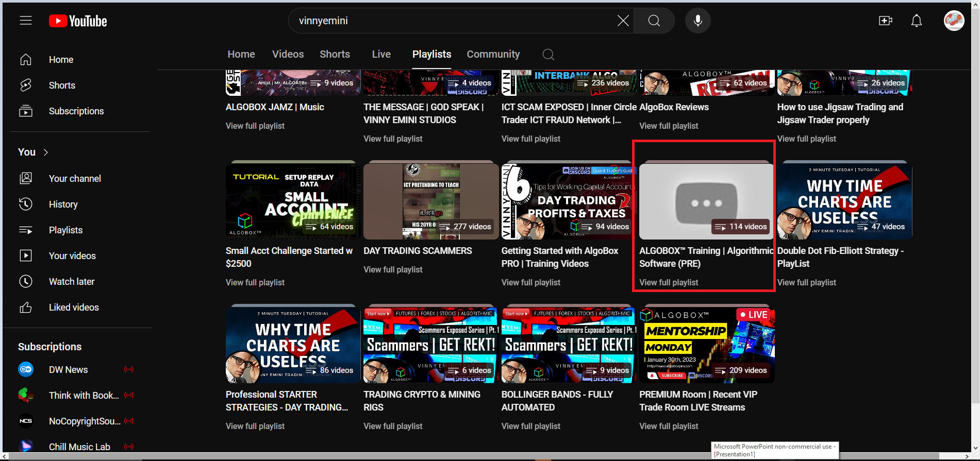Switch to the Videos tab
The image size is (980, 461).
tap(288, 54)
